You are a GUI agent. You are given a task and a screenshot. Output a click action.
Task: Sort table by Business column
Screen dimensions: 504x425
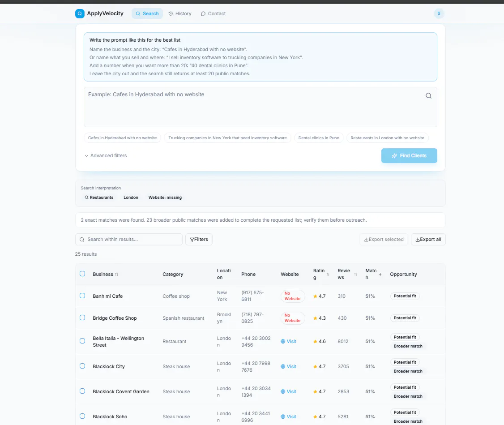(x=106, y=274)
